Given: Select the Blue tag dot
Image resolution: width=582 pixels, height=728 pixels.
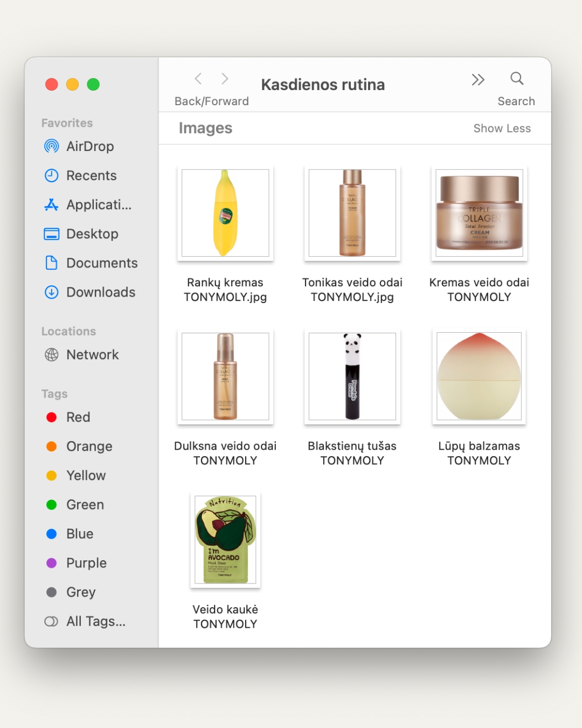Looking at the screenshot, I should (x=52, y=533).
